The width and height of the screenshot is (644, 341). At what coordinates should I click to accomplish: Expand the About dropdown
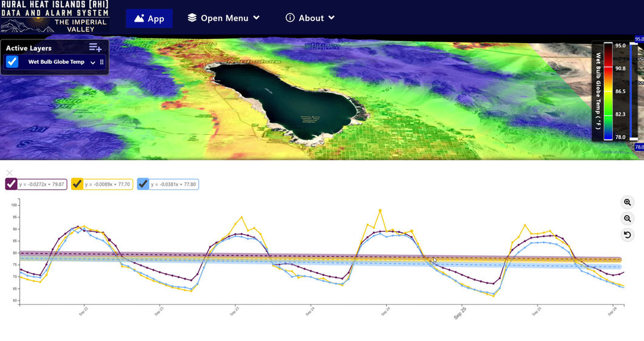coord(310,18)
